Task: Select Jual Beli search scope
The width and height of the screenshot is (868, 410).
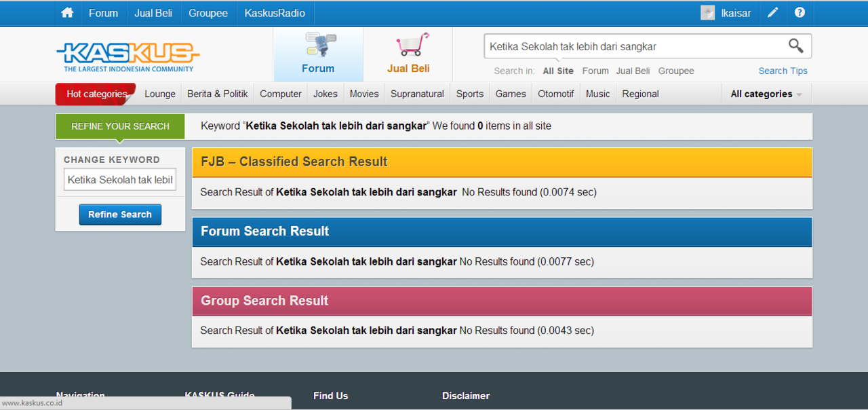Action: (x=633, y=71)
